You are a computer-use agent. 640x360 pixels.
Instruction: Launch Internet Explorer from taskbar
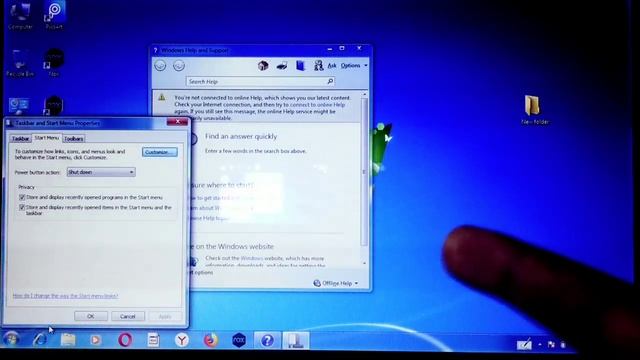[40, 340]
